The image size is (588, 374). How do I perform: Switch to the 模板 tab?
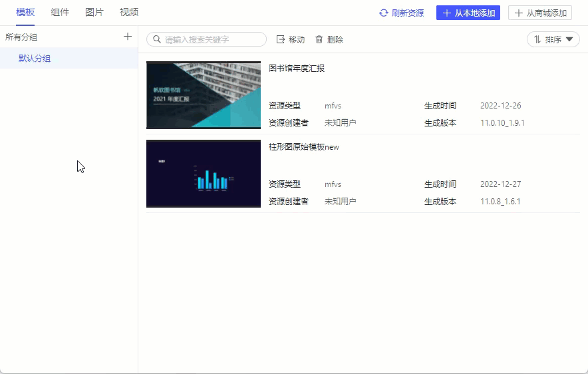coord(25,13)
